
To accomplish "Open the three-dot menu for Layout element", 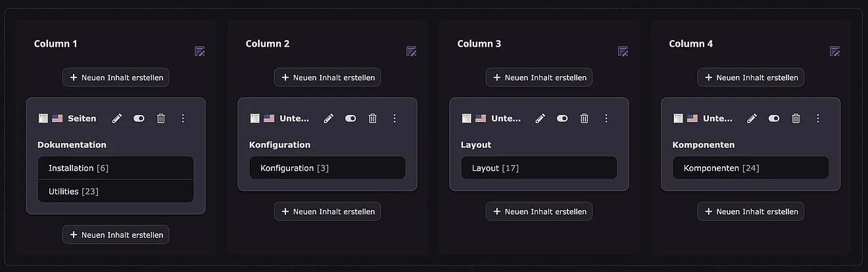I will point(606,118).
